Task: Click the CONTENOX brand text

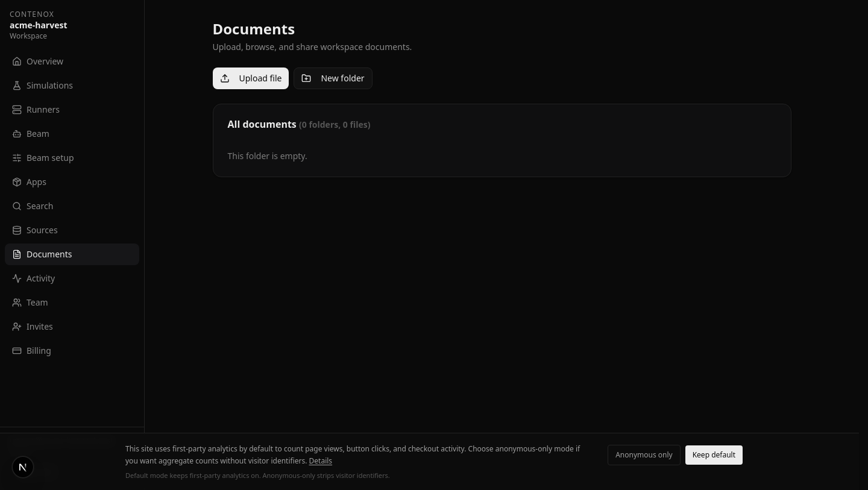Action: 32,14
